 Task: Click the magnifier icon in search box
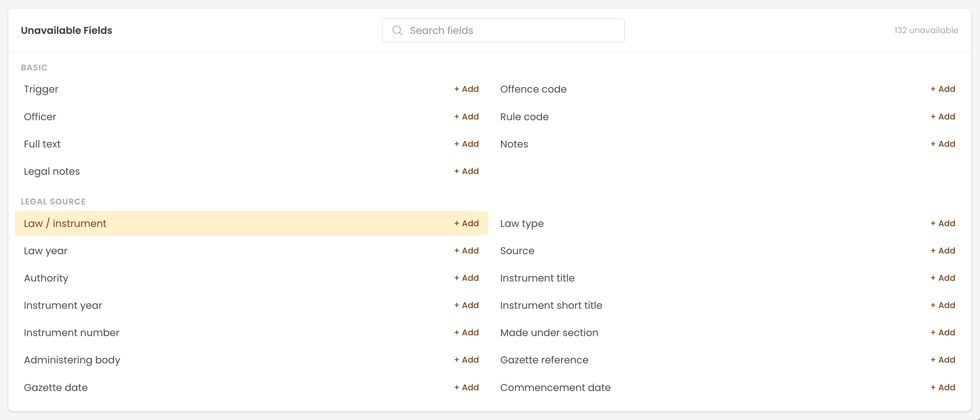[x=397, y=30]
